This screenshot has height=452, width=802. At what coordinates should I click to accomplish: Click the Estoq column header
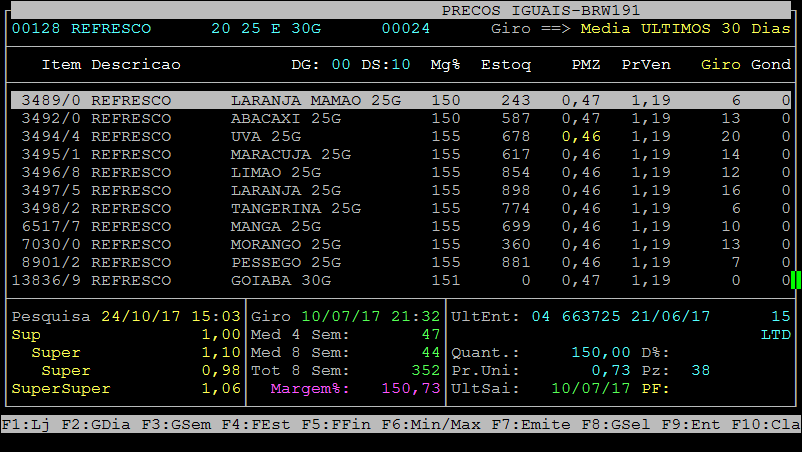506,65
